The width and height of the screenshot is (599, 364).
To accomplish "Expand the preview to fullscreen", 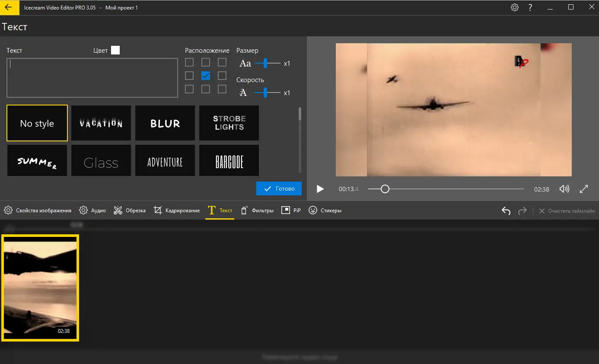I will pos(583,189).
